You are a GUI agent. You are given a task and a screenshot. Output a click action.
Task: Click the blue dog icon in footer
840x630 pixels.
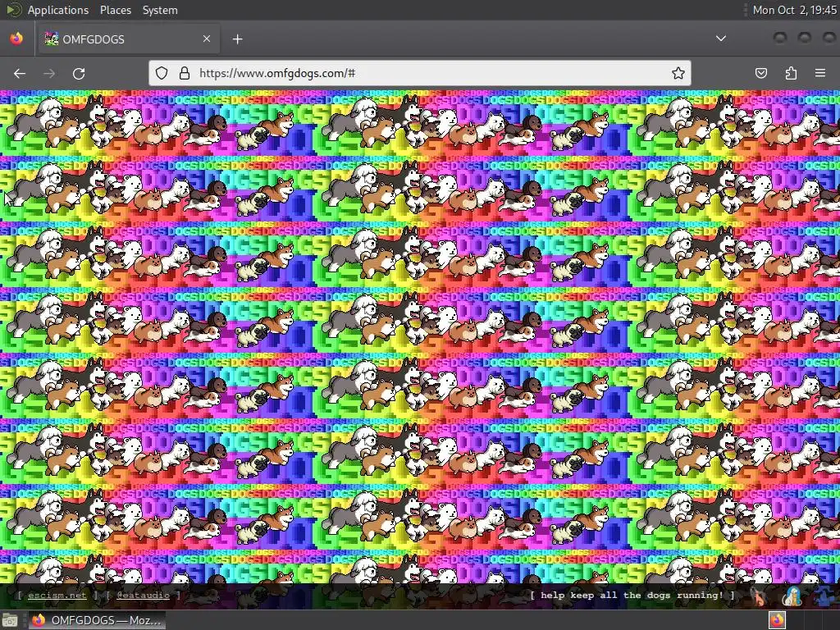click(825, 596)
